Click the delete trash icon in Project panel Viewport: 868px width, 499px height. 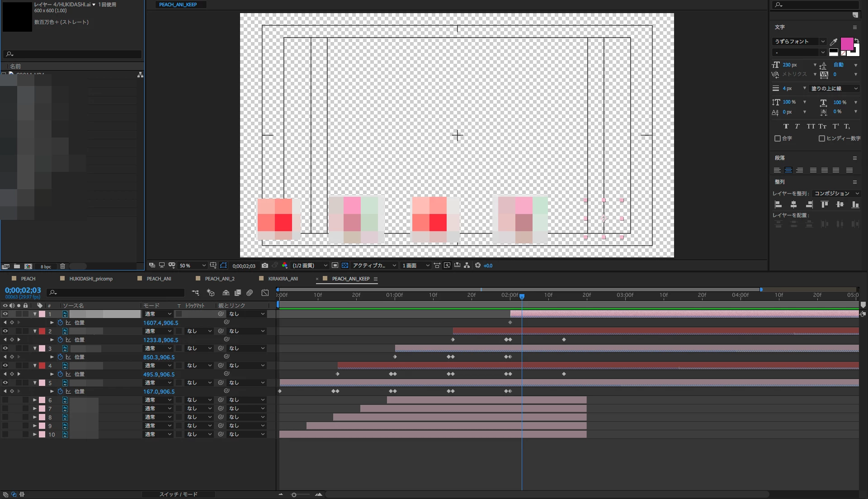[x=63, y=266]
